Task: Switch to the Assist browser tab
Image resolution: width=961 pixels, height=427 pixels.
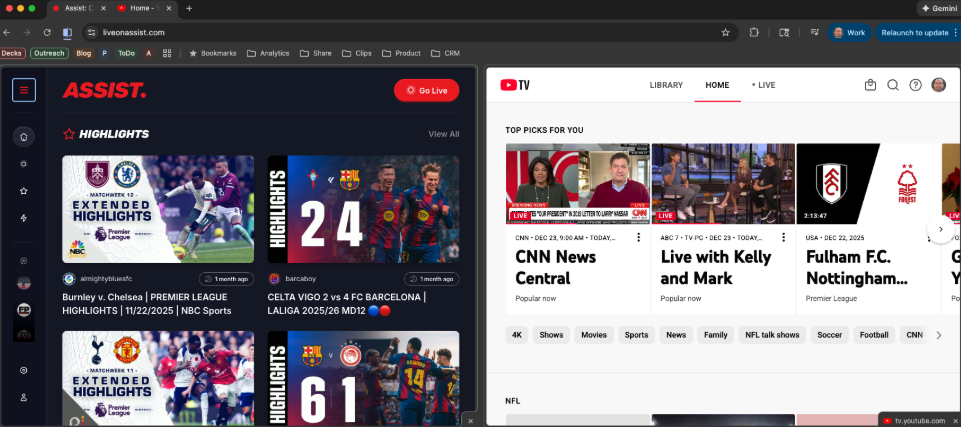Action: [78, 8]
